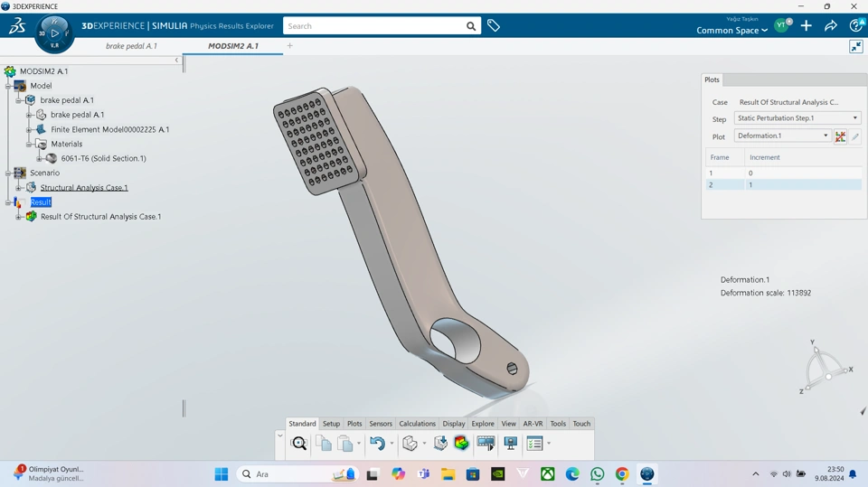This screenshot has width=868, height=487.
Task: Open WhatsApp from the taskbar
Action: tap(597, 474)
